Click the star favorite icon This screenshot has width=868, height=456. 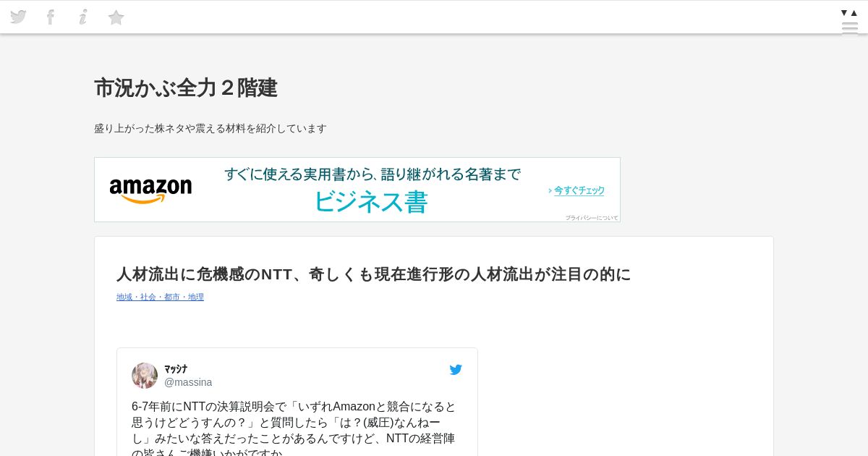coord(116,17)
